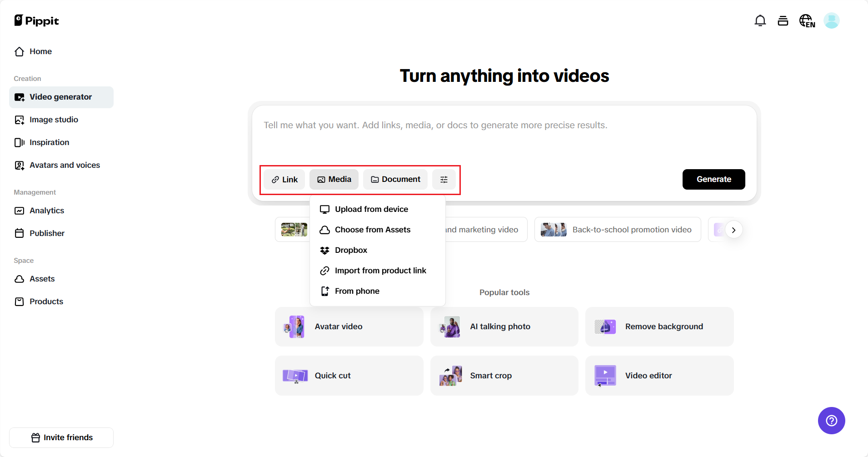The height and width of the screenshot is (457, 868).
Task: Open the generation settings sliders dropdown
Action: pos(444,179)
